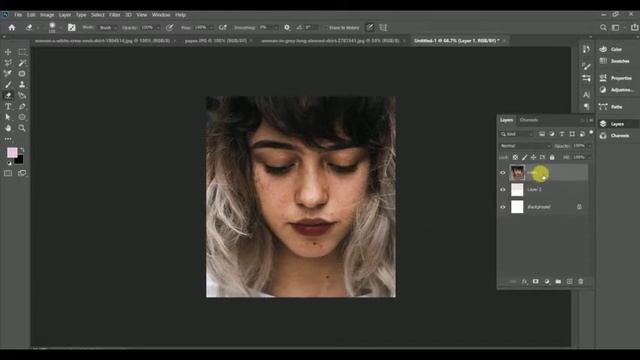Select the Magic Wand tool
The width and height of the screenshot is (640, 360).
click(x=22, y=62)
